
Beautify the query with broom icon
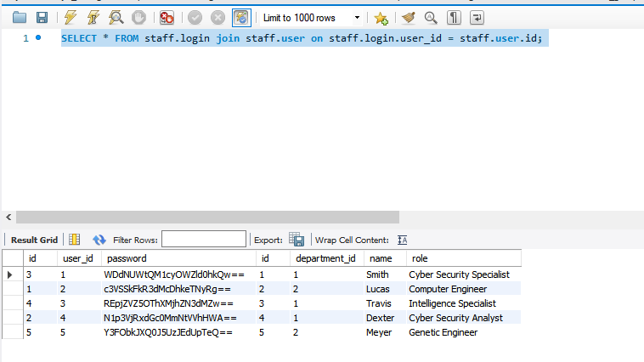click(x=409, y=17)
